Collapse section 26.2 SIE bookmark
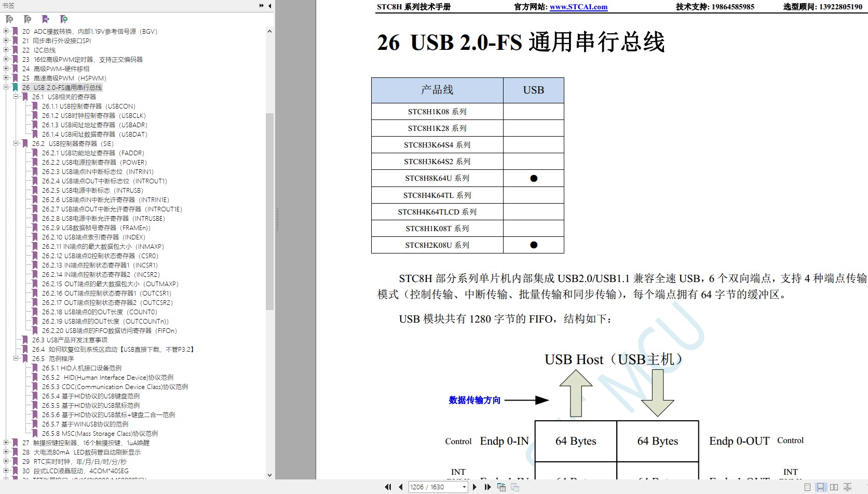The image size is (868, 494). pos(16,143)
